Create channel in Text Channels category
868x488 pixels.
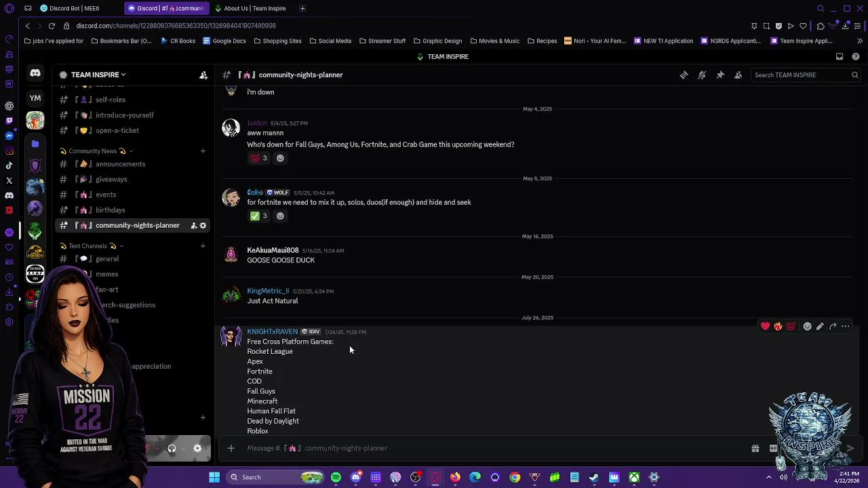pyautogui.click(x=203, y=246)
